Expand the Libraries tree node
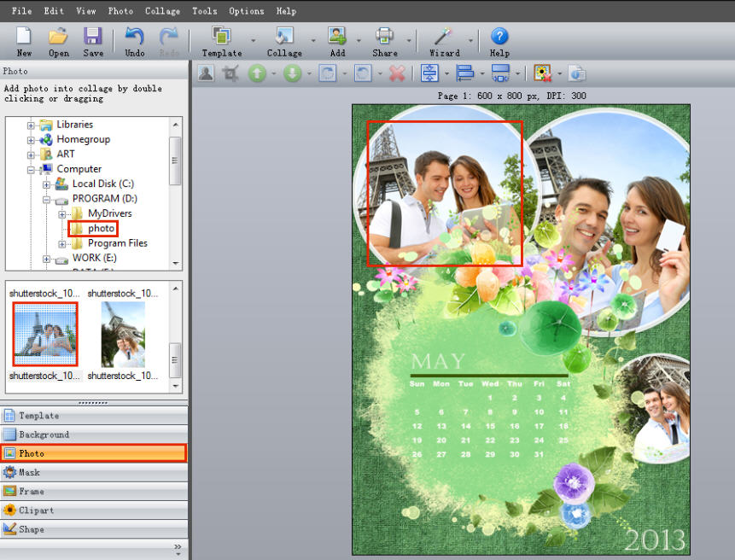The height and width of the screenshot is (560, 735). (x=32, y=125)
